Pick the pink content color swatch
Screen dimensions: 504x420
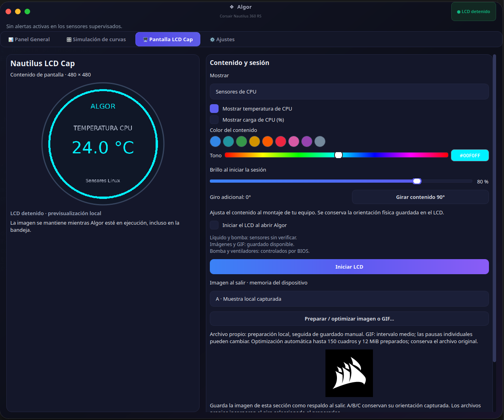tap(294, 141)
